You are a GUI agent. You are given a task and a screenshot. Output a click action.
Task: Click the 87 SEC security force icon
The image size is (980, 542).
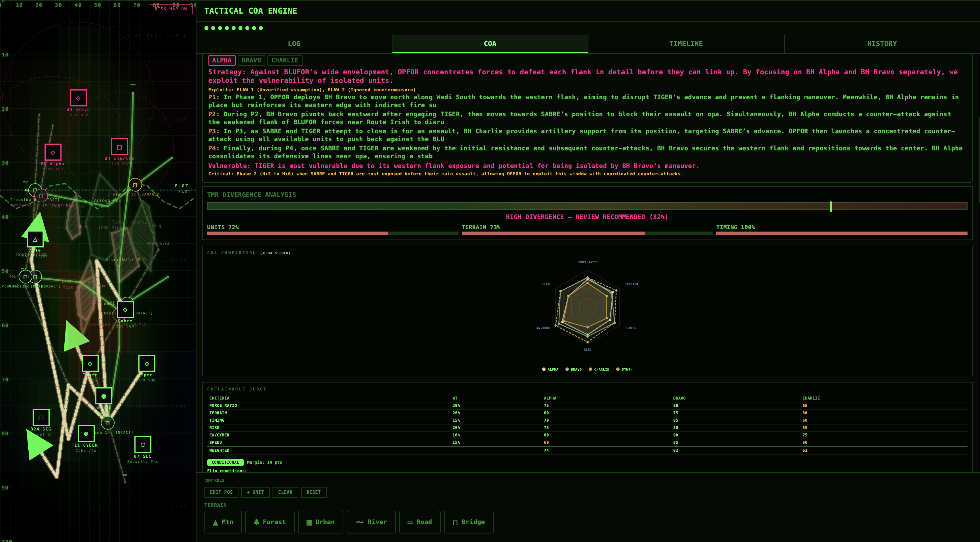click(143, 445)
